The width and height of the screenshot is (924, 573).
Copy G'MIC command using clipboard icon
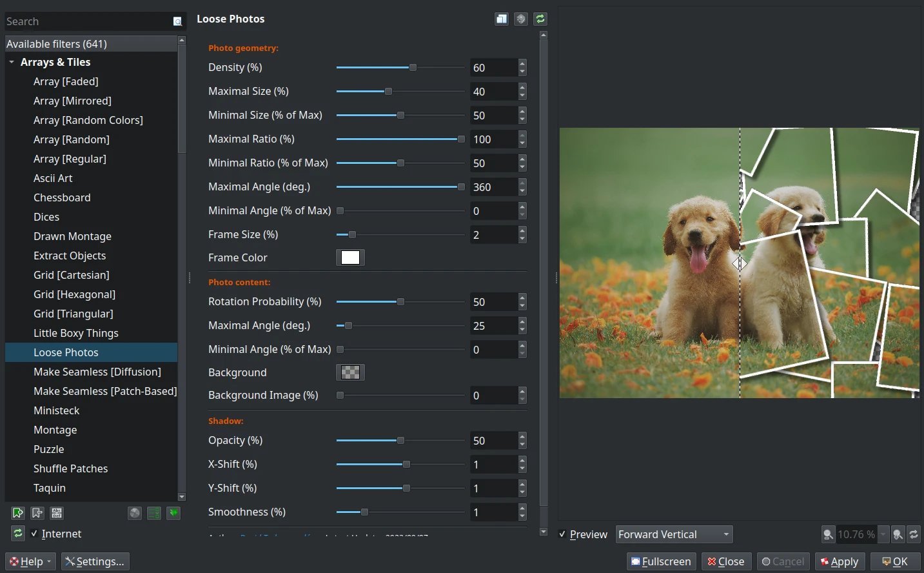tap(502, 19)
